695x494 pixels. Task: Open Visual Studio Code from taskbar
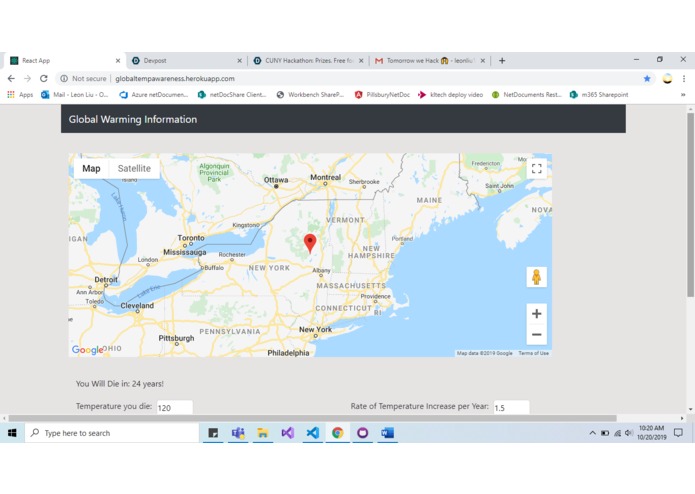pos(312,433)
